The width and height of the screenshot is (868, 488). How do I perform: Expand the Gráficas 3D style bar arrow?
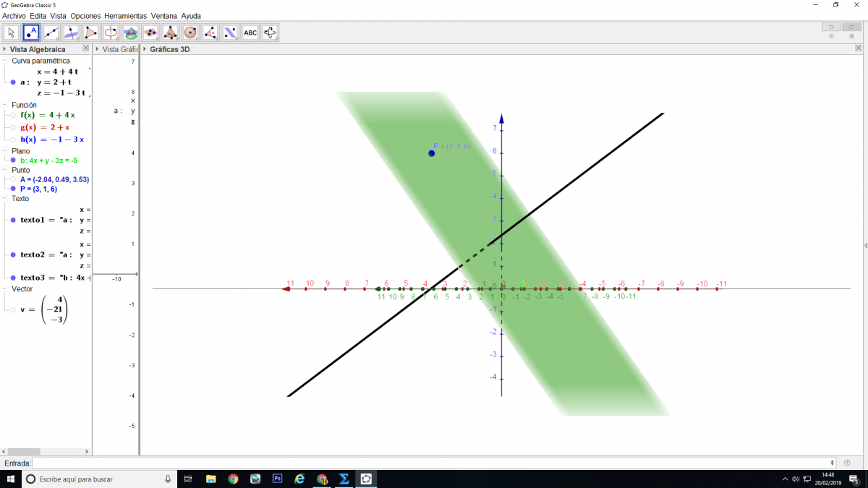tap(145, 49)
